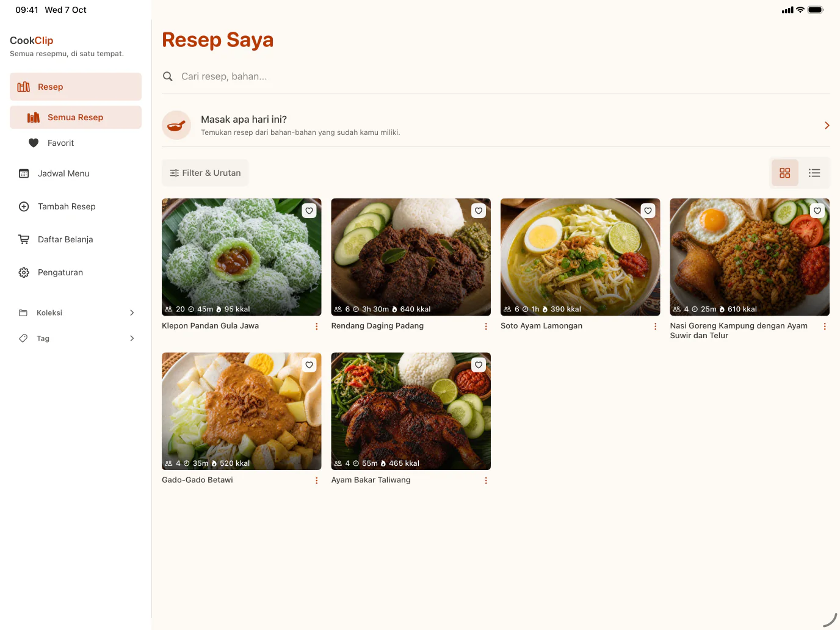Open Tambah Resep page
Viewport: 840px width, 630px height.
pyautogui.click(x=76, y=206)
